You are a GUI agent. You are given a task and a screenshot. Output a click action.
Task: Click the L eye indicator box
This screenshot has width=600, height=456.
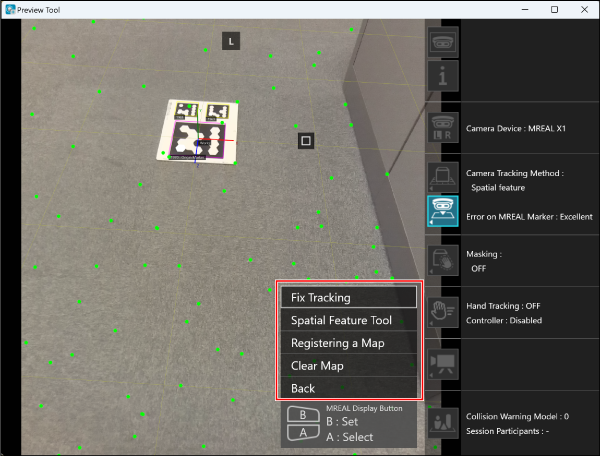pyautogui.click(x=231, y=41)
